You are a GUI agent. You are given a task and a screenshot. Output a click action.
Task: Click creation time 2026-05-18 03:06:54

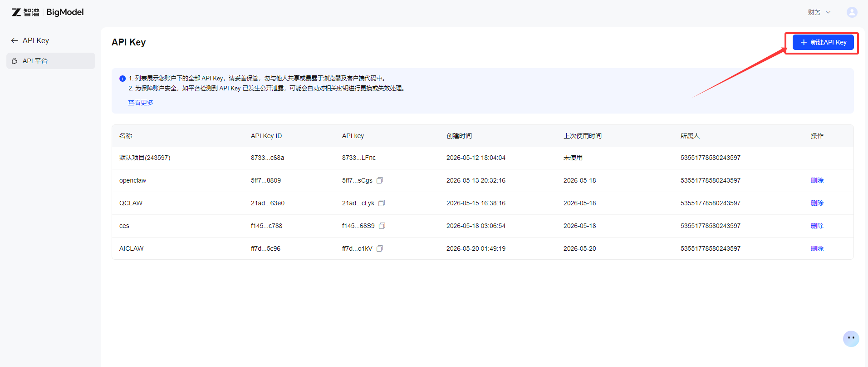pos(476,226)
